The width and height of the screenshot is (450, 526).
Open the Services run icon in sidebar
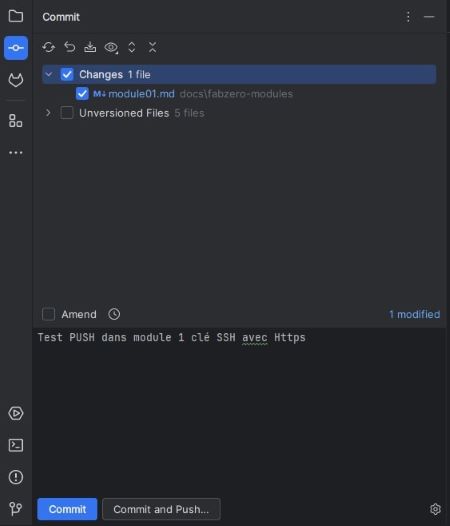[x=16, y=413]
